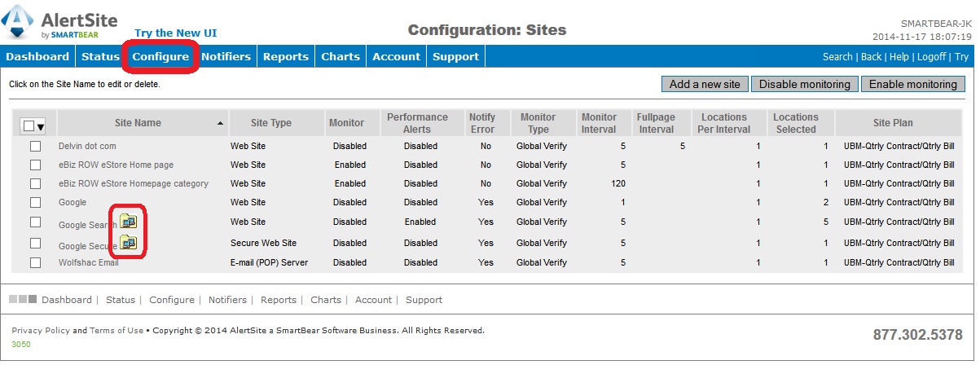Click the Try link at the top-right
Image resolution: width=980 pixels, height=365 pixels.
tap(961, 57)
